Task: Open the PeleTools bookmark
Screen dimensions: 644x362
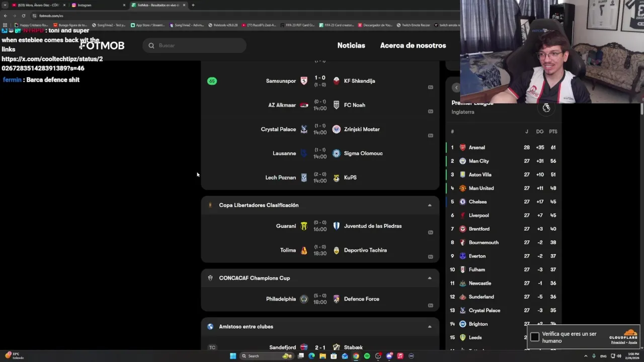Action: 222,25
